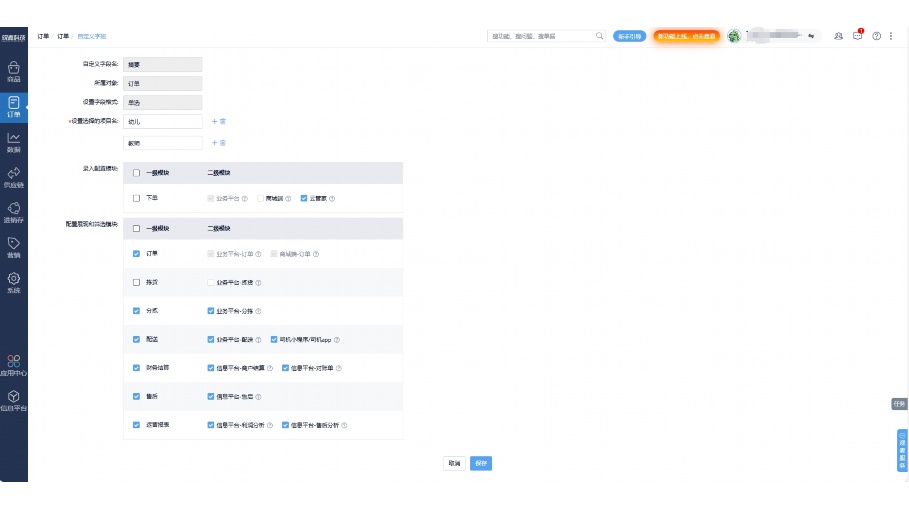Screen dimensions: 909x509
Task: Open messages with red notification badge
Action: point(858,35)
